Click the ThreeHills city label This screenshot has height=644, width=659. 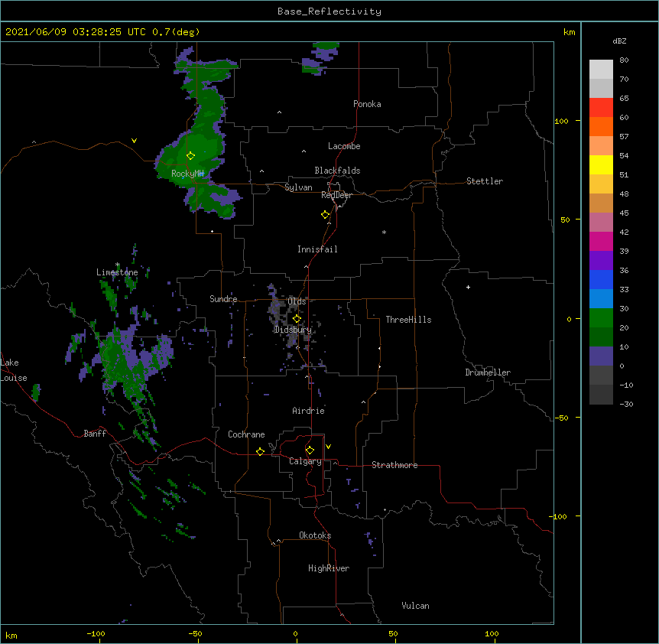click(x=408, y=320)
